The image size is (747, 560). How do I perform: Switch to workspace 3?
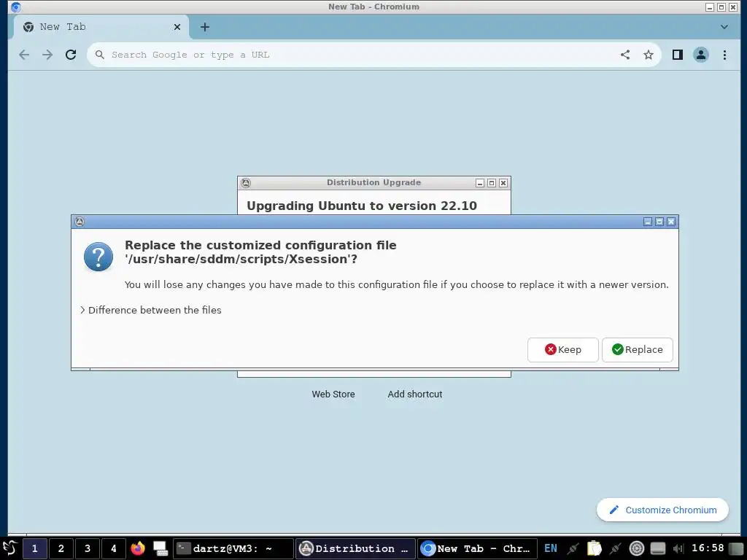coord(88,548)
